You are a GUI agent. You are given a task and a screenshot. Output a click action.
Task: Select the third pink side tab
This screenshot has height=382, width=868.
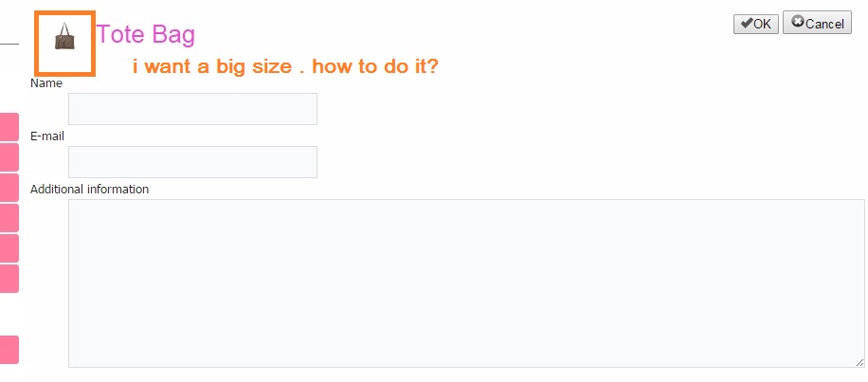coord(9,188)
